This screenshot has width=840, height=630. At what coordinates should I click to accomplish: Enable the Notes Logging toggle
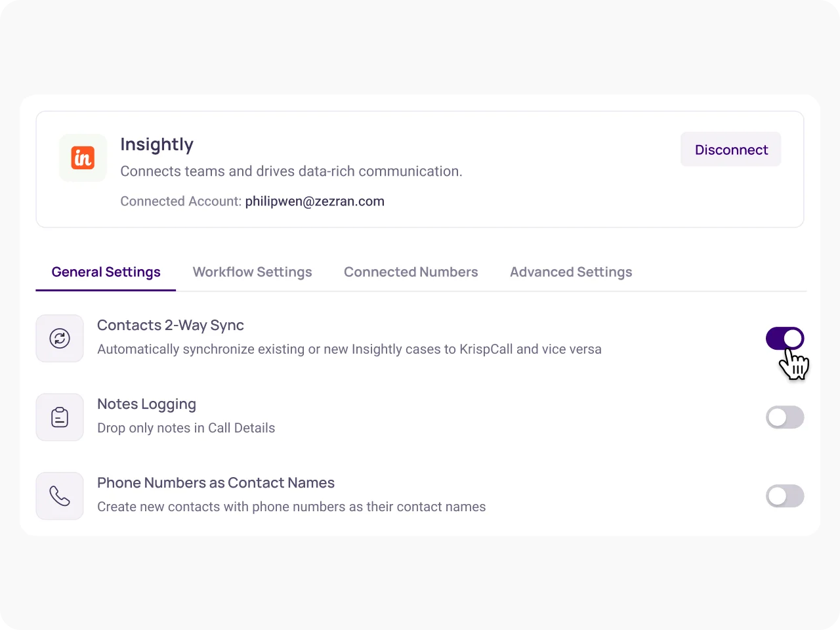point(785,417)
